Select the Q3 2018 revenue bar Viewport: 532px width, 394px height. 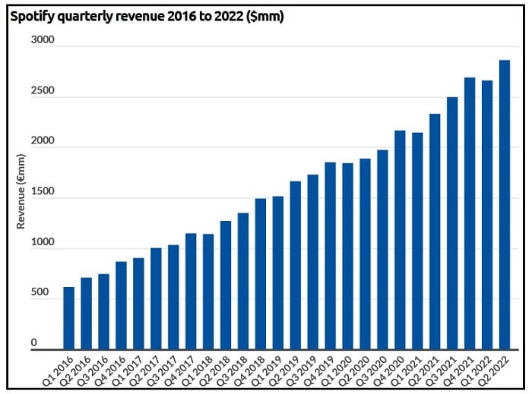[x=243, y=281]
